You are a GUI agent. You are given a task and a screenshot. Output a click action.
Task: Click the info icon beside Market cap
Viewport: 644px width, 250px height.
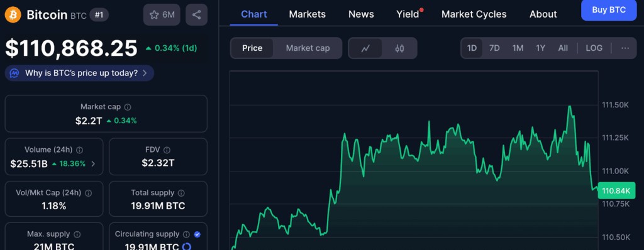coord(128,107)
